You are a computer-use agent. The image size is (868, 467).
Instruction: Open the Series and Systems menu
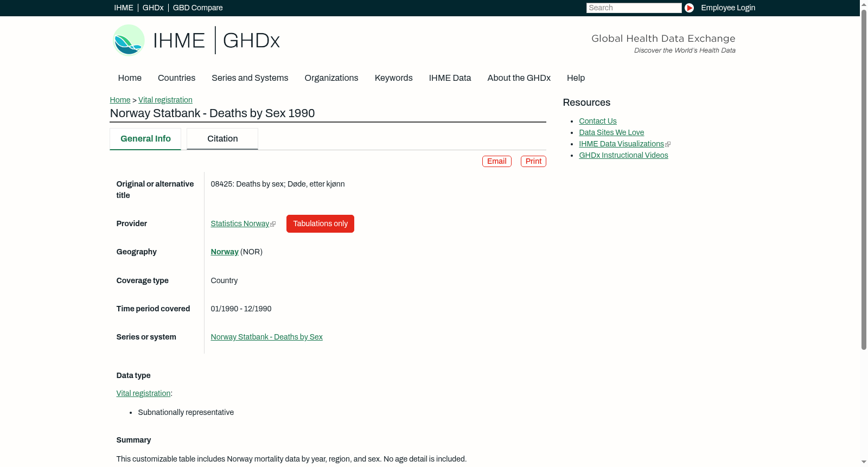tap(250, 78)
